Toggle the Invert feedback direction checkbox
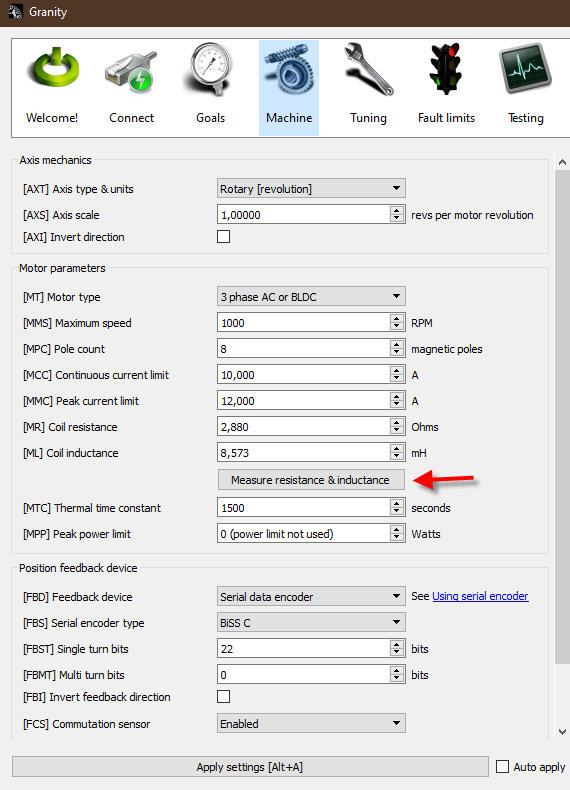The image size is (570, 790). tap(223, 696)
